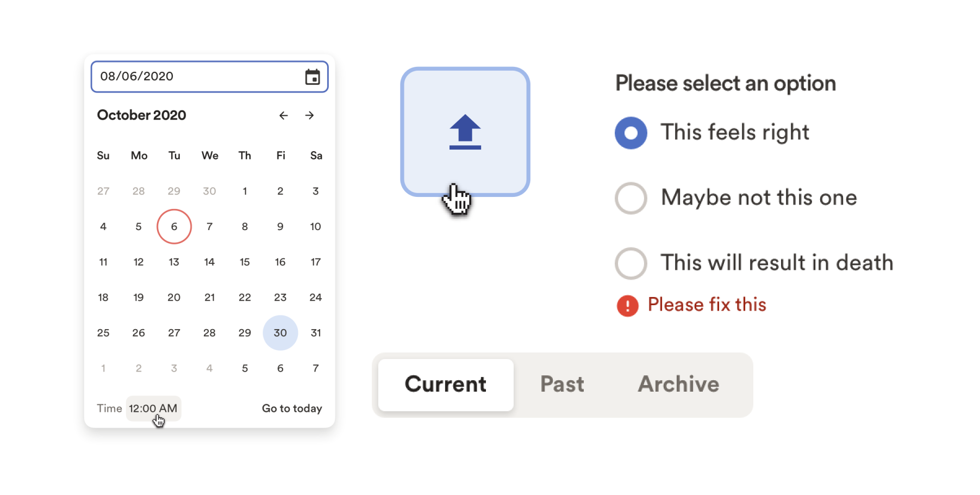Choose the 'Maybe not this one' option
Viewport: 980px width, 495px height.
(x=631, y=198)
